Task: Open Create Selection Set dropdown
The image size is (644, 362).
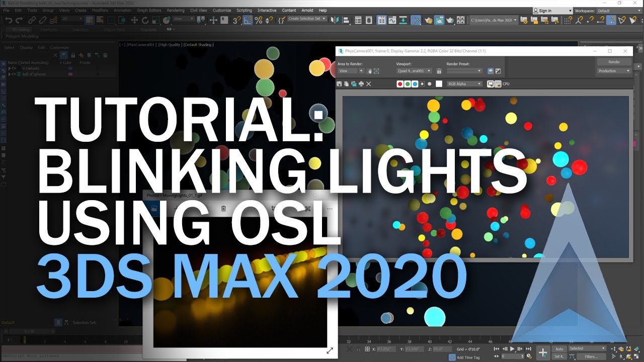Action: [307, 19]
